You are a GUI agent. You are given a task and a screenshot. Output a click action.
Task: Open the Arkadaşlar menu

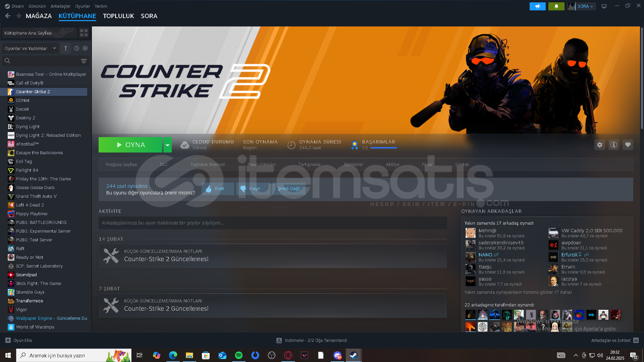point(60,6)
